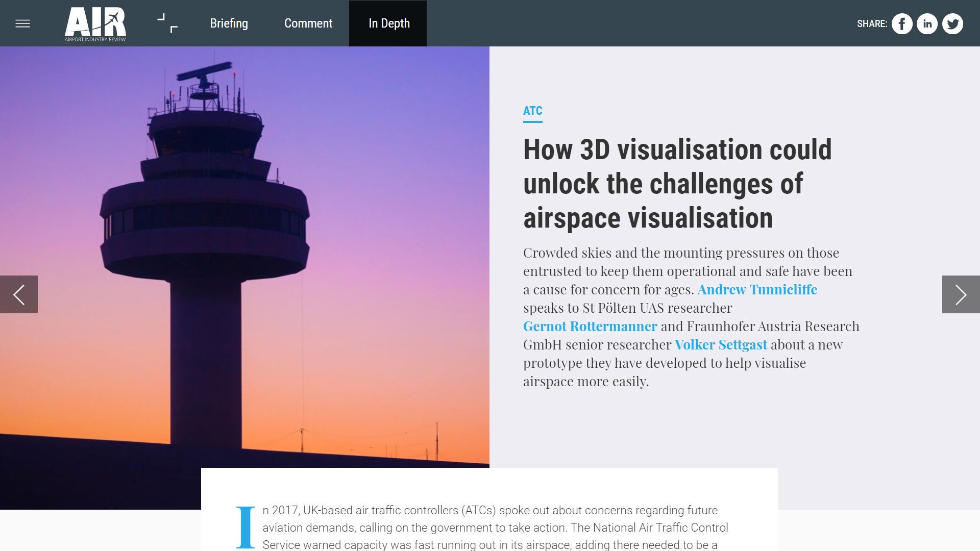Toggle the fullscreen corner-brackets icon
This screenshot has height=551, width=980.
(x=167, y=23)
